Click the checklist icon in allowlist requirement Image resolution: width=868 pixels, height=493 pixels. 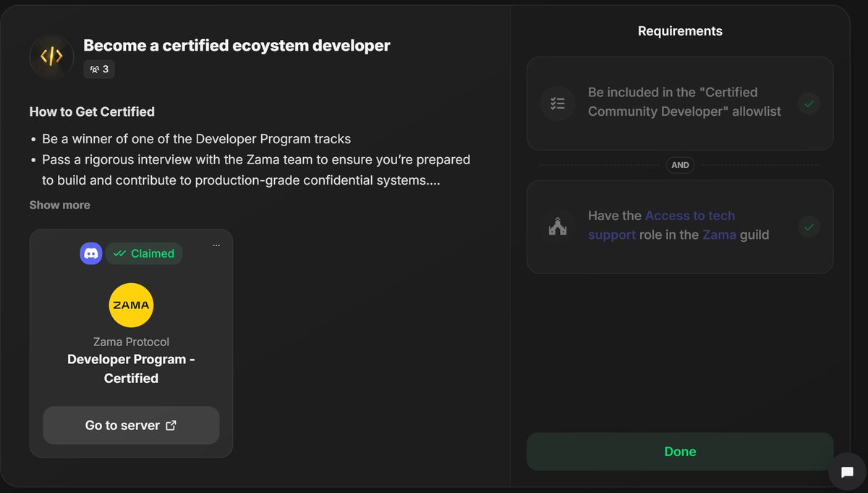point(558,104)
